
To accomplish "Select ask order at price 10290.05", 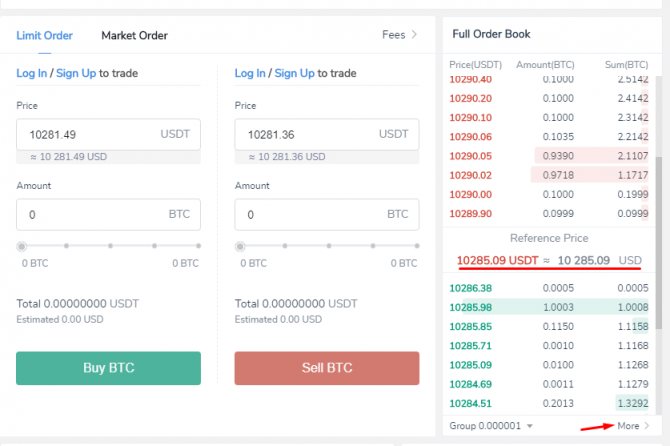I will [549, 156].
